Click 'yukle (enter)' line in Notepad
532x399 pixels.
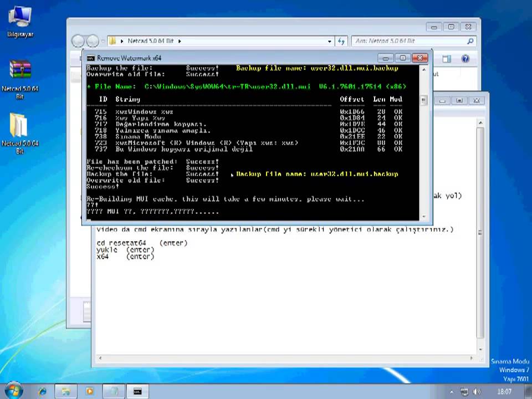pyautogui.click(x=125, y=250)
